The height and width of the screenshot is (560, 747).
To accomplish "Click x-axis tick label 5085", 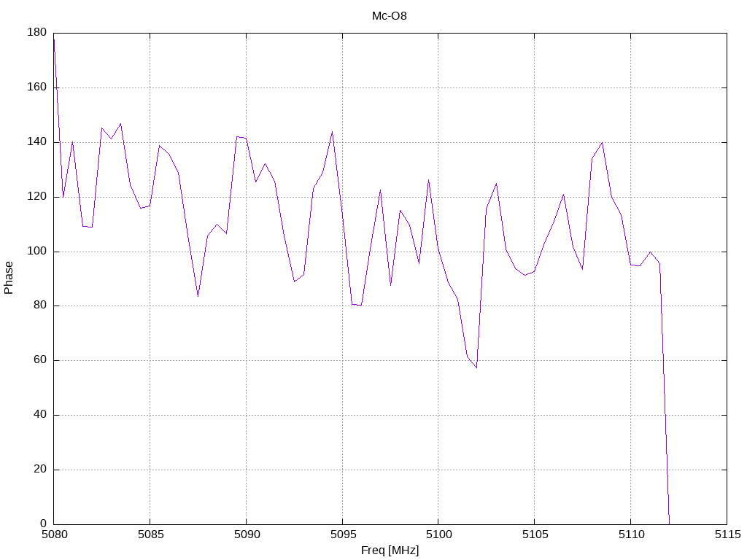I will tap(150, 534).
